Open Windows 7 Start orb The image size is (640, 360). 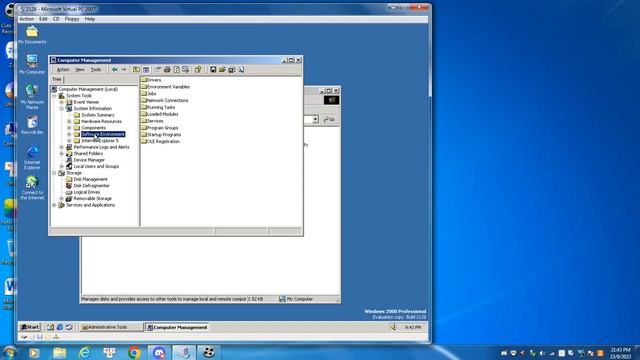click(9, 353)
